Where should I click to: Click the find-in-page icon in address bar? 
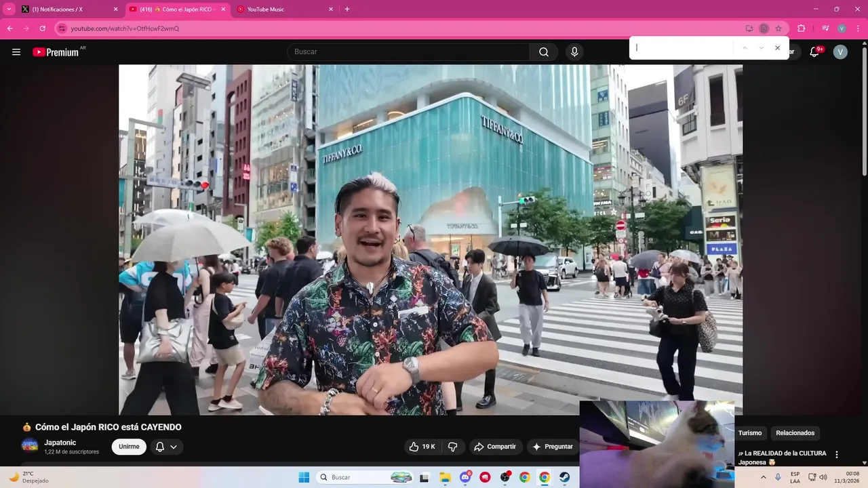click(764, 28)
